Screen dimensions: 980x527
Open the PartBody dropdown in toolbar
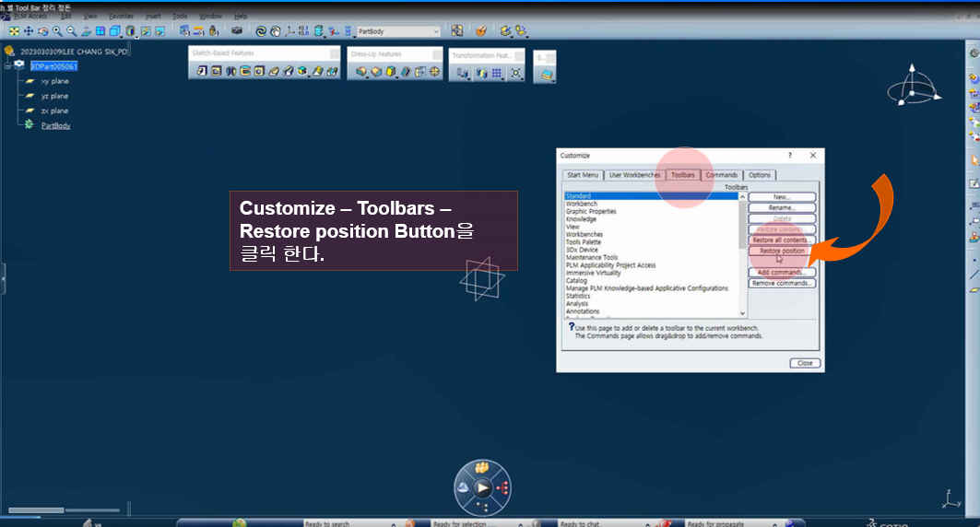436,31
